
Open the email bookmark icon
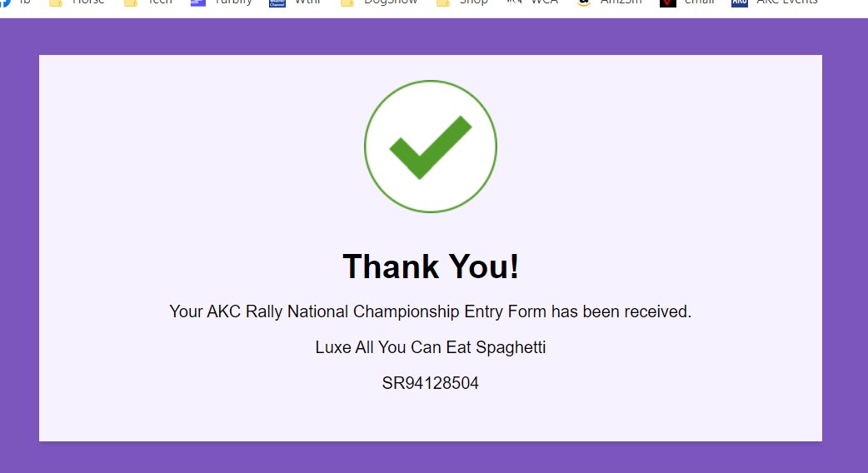(x=667, y=2)
